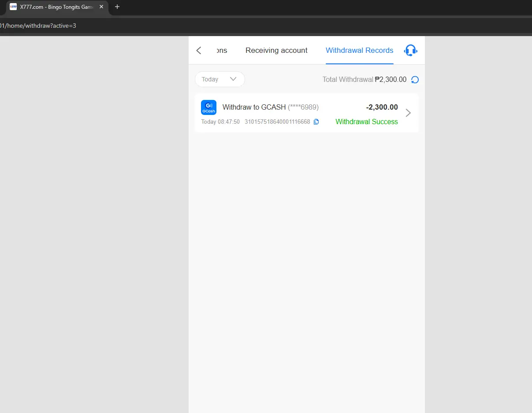
Task: Click the -2,300.00 amount
Action: pos(382,107)
